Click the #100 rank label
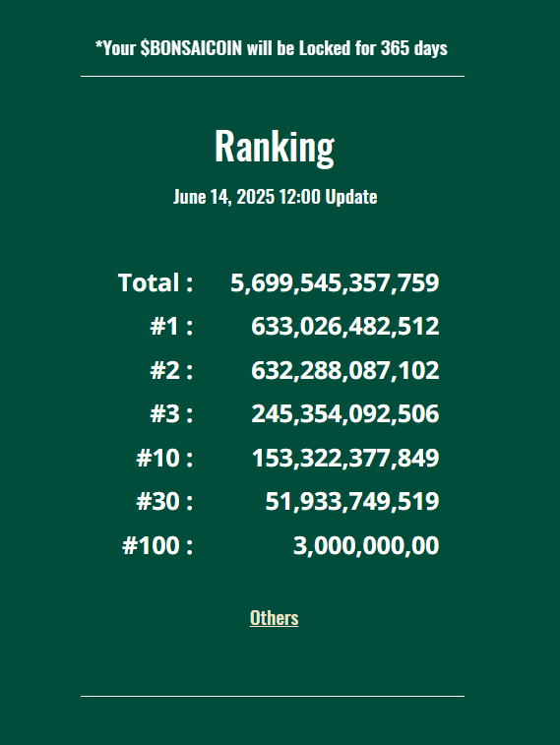The height and width of the screenshot is (745, 560). 157,545
